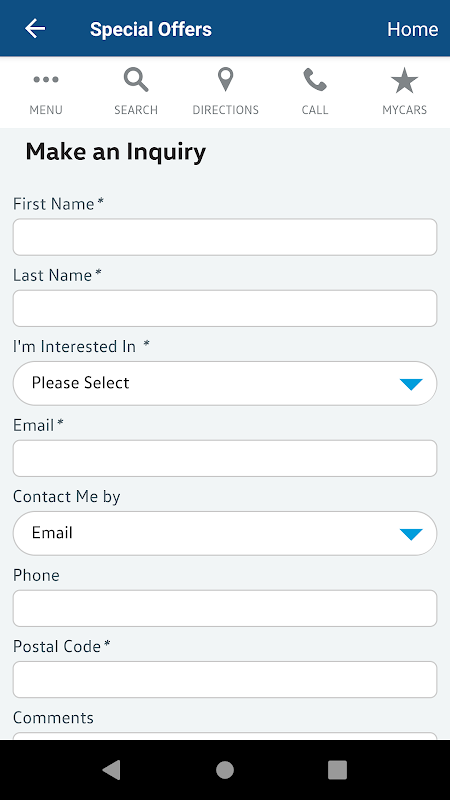Screen dimensions: 450x800
Task: Select the Phone text box
Action: [225, 609]
